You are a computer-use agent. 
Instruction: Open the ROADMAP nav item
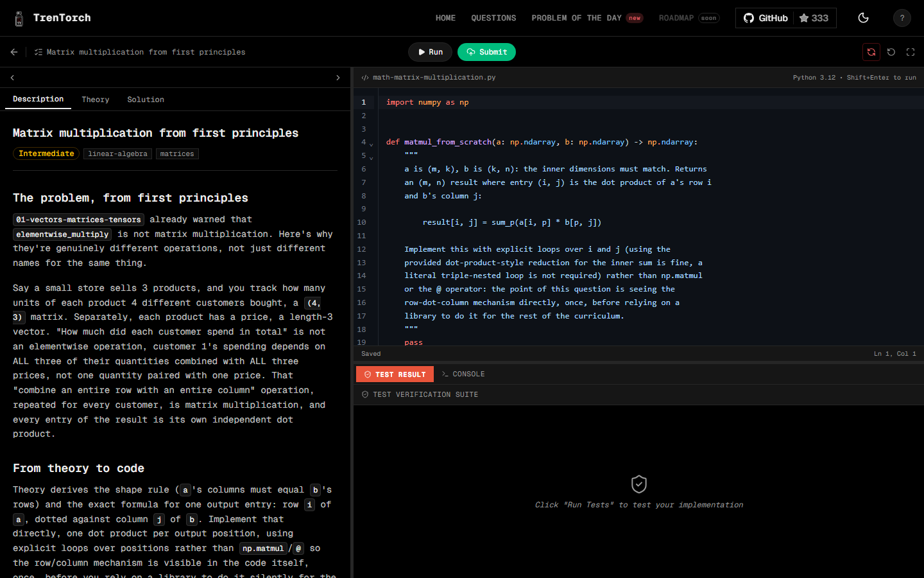(689, 18)
